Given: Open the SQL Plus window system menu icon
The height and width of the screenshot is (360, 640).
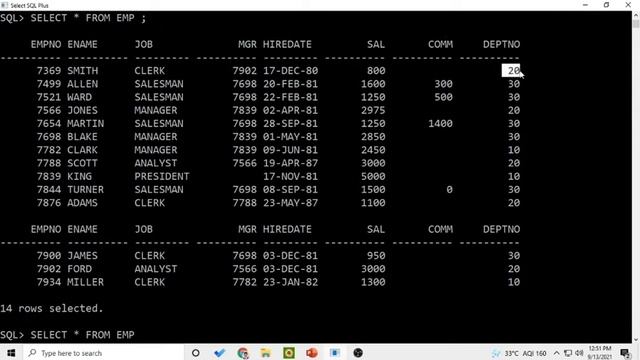Looking at the screenshot, I should point(4,5).
